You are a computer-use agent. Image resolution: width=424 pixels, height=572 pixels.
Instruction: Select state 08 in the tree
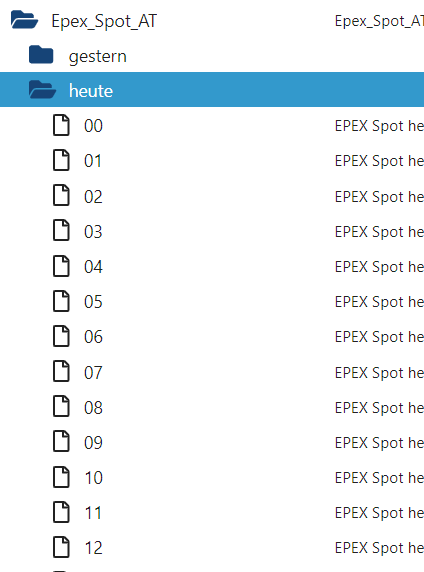pyautogui.click(x=93, y=407)
